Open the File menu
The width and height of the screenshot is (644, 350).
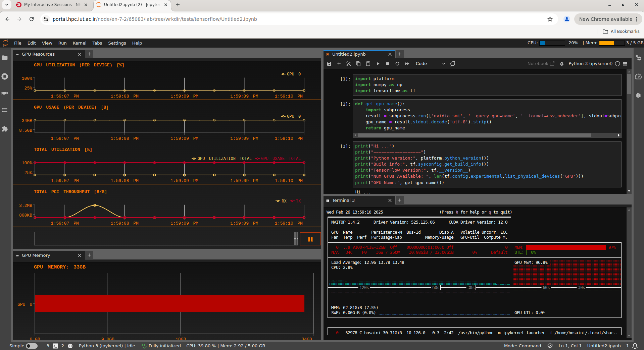[x=18, y=43]
